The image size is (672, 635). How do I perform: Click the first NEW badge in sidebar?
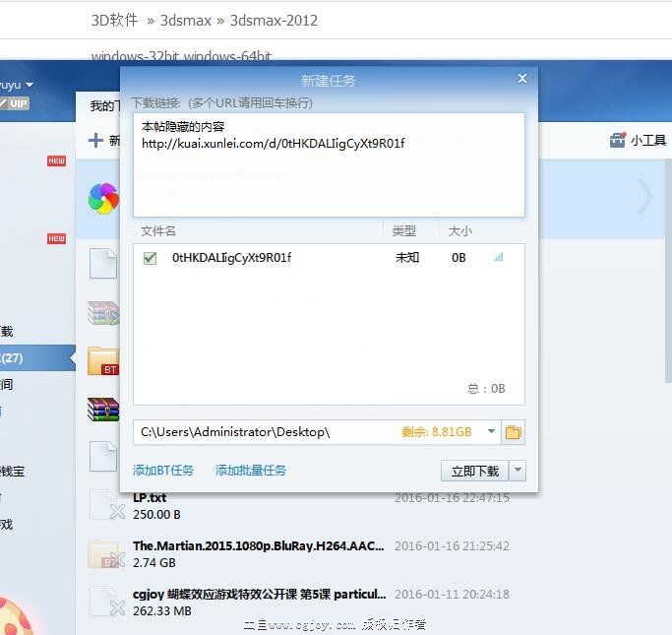(x=56, y=160)
